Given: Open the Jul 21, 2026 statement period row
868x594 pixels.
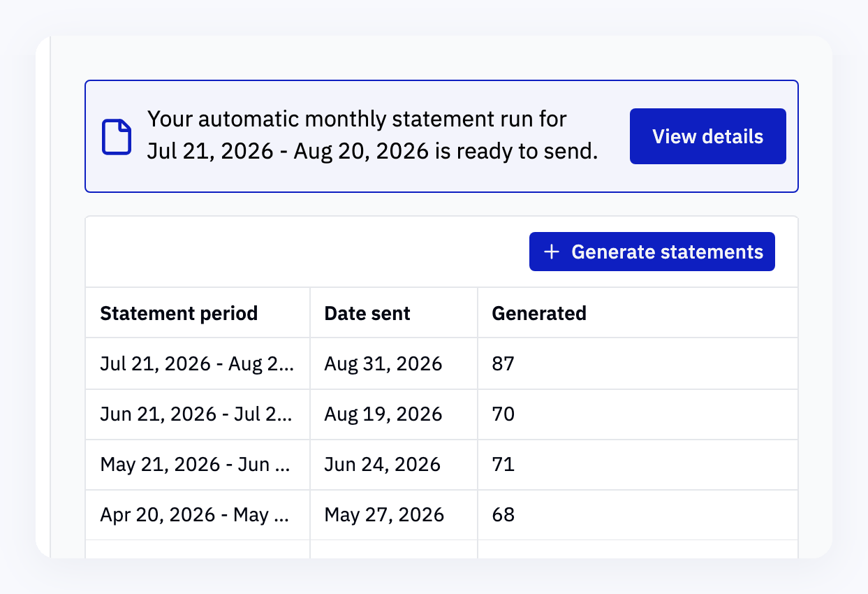Looking at the screenshot, I should point(441,363).
